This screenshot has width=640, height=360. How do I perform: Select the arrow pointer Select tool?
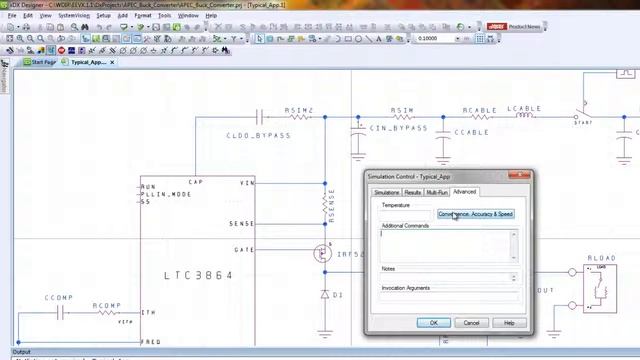point(260,39)
